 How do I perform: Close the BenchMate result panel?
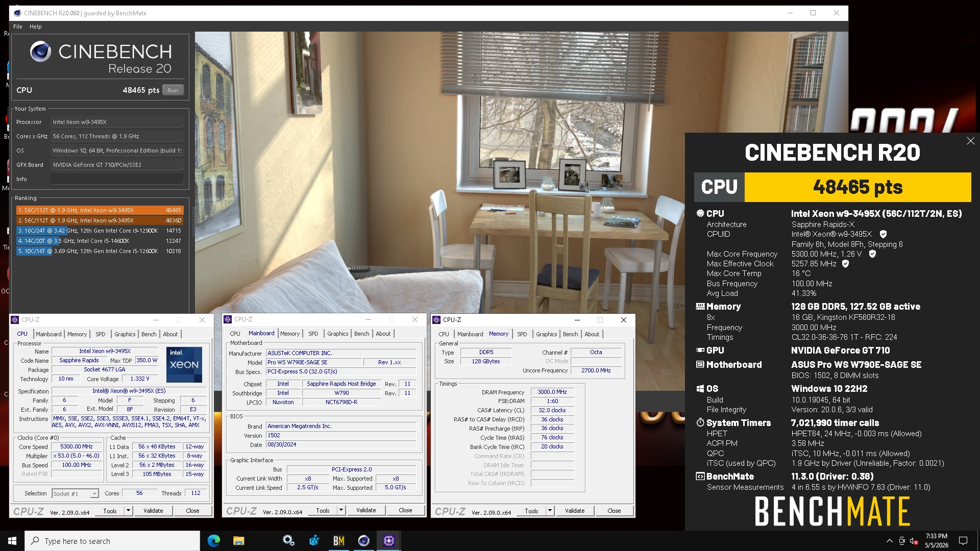pyautogui.click(x=970, y=141)
